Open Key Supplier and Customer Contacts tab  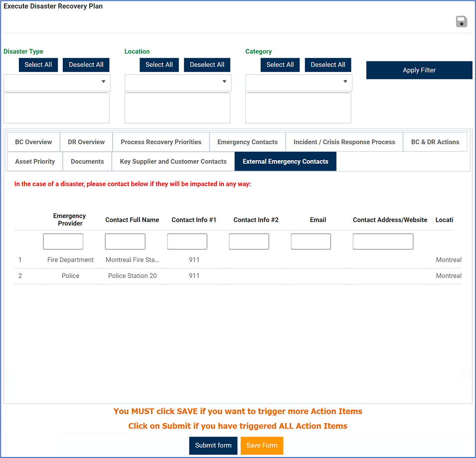[x=173, y=161]
